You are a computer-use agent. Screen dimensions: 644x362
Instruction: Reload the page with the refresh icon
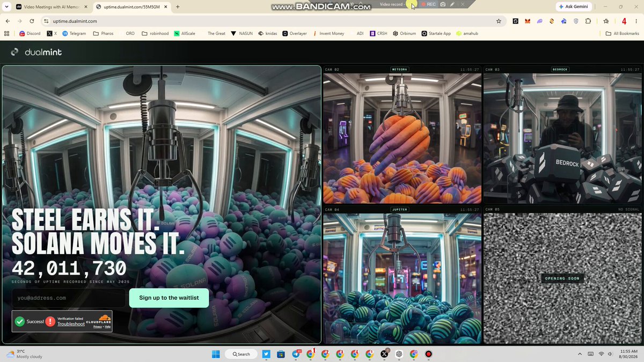coord(32,21)
